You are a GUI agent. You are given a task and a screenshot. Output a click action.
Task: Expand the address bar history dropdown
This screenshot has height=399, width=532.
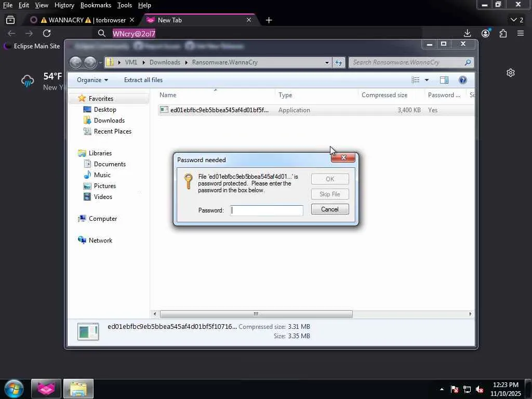tap(327, 62)
